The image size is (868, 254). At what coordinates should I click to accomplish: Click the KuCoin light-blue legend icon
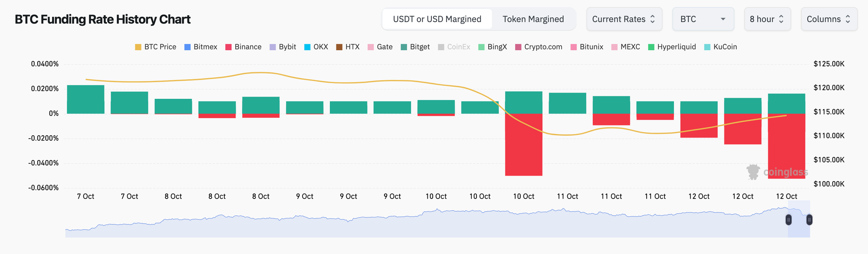point(707,47)
